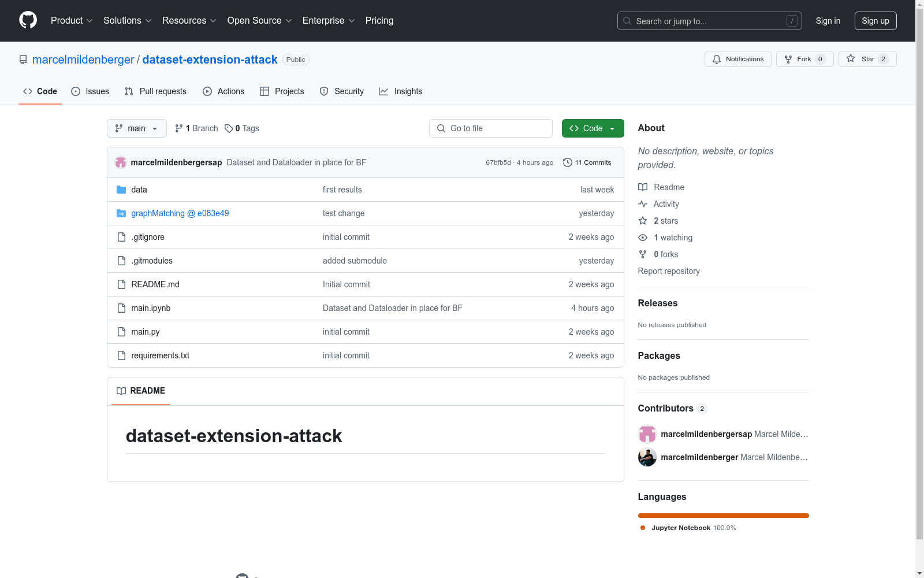This screenshot has height=578, width=924.
Task: Switch to the Pull requests tab
Action: [155, 91]
